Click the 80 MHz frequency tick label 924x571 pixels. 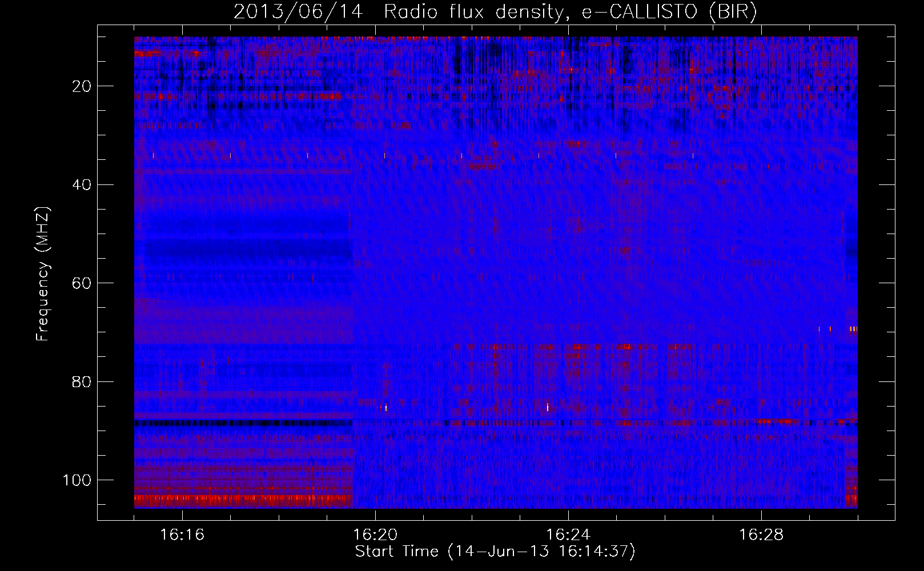(x=82, y=381)
